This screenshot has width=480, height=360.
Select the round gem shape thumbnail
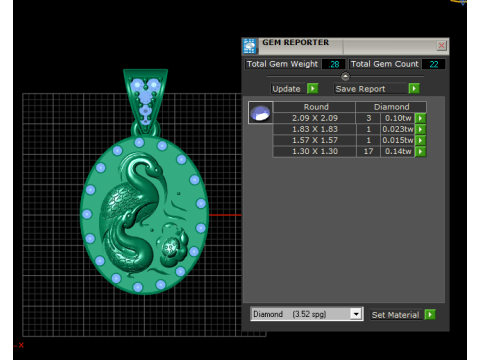tap(260, 113)
